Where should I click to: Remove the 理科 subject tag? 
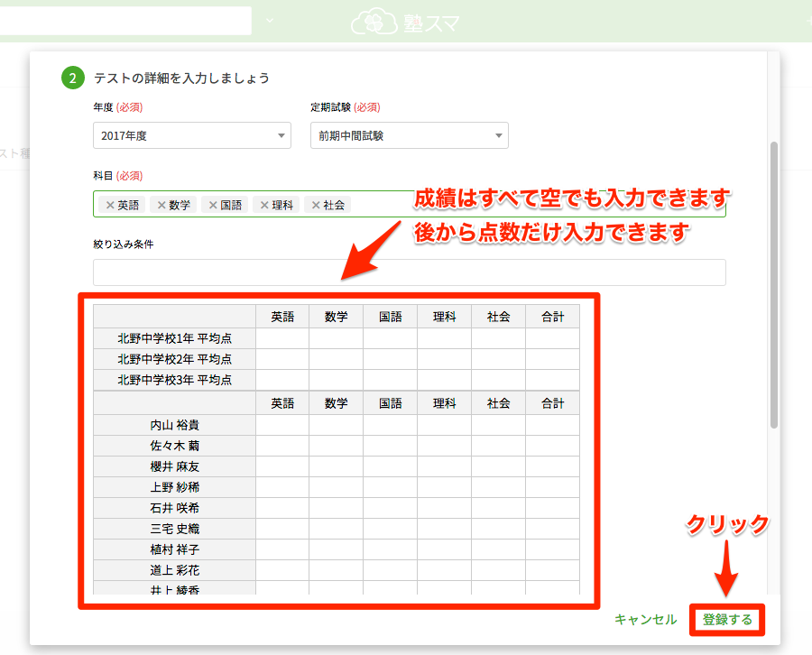(x=264, y=206)
